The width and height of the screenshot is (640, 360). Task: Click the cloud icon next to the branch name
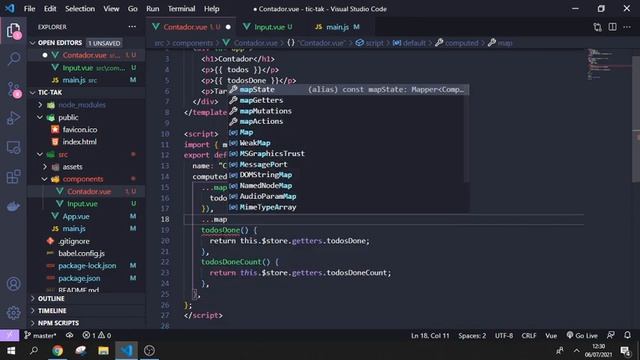tap(69, 336)
